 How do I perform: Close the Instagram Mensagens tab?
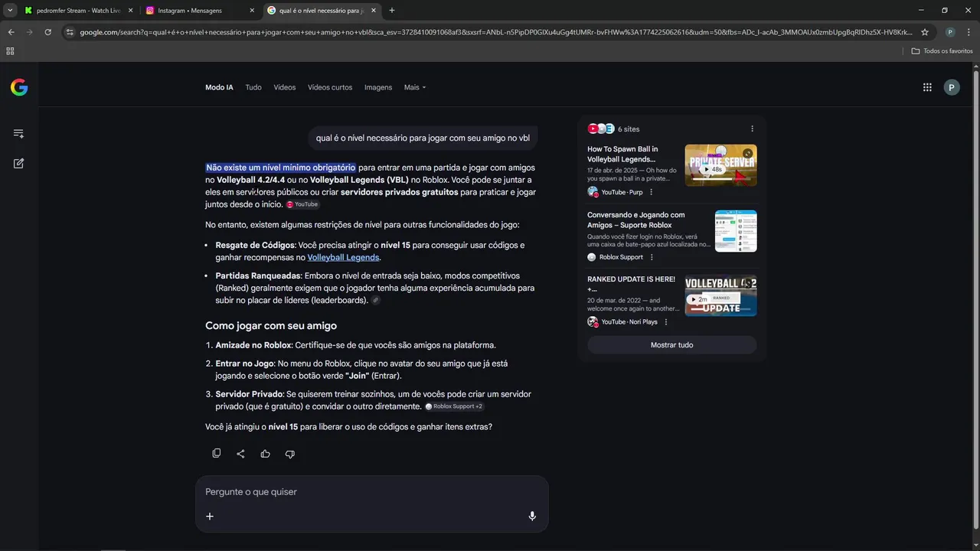coord(252,11)
